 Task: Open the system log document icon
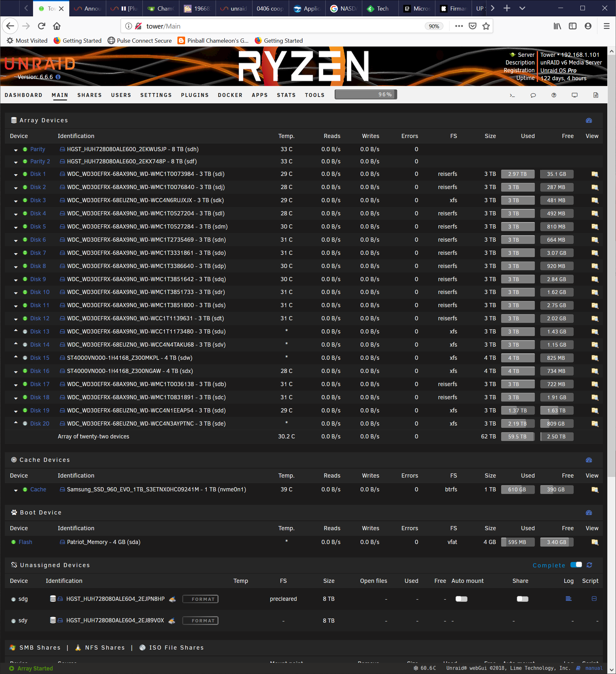pos(595,95)
